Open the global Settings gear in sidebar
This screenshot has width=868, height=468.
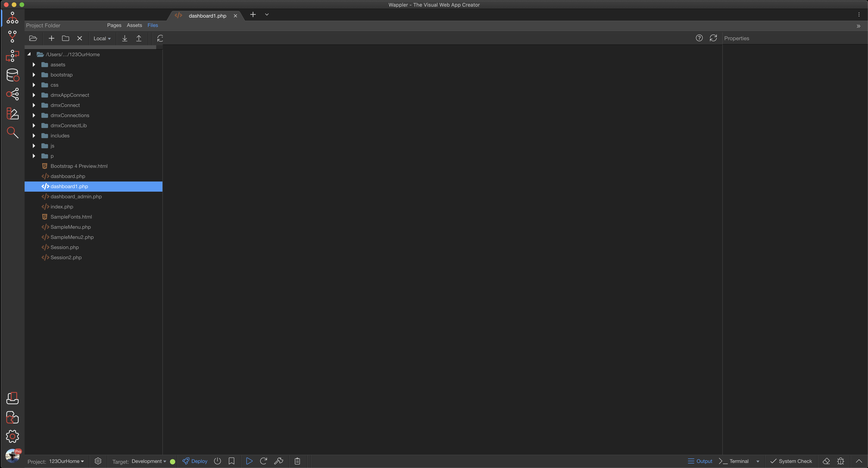point(12,436)
